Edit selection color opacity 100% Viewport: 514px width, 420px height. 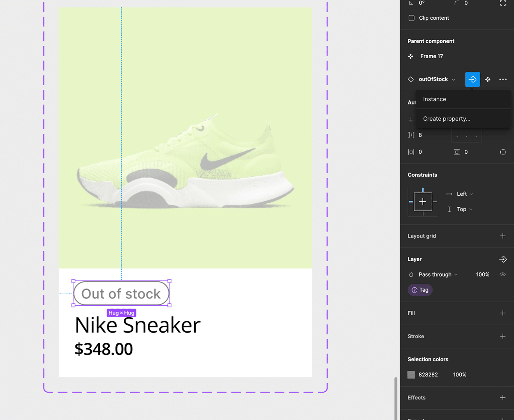click(x=460, y=375)
